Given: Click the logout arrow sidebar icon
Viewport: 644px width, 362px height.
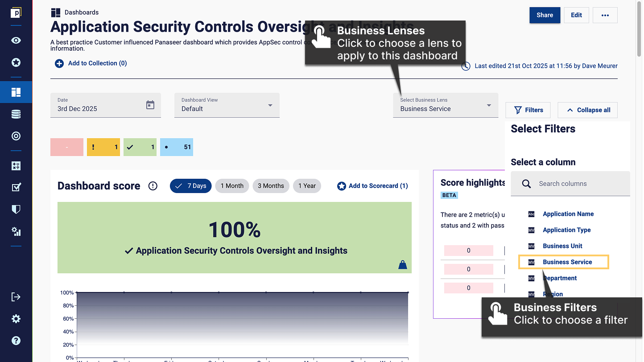Looking at the screenshot, I should [16, 297].
